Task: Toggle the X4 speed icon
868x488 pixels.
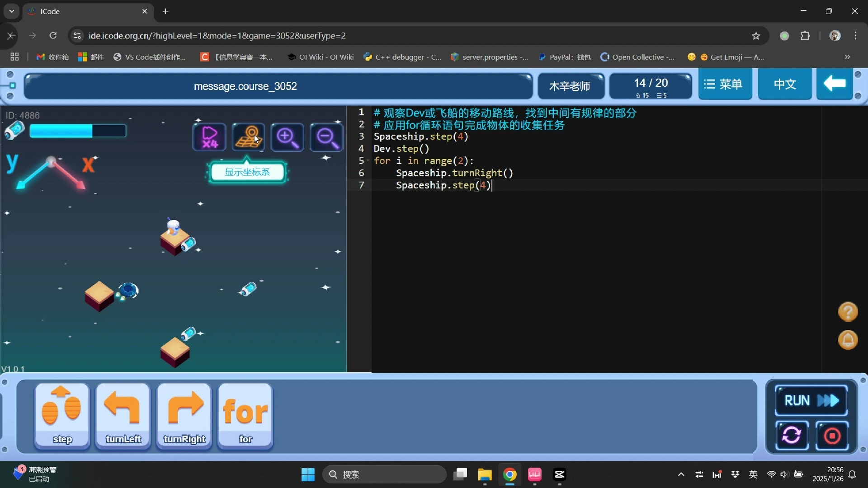Action: (209, 137)
